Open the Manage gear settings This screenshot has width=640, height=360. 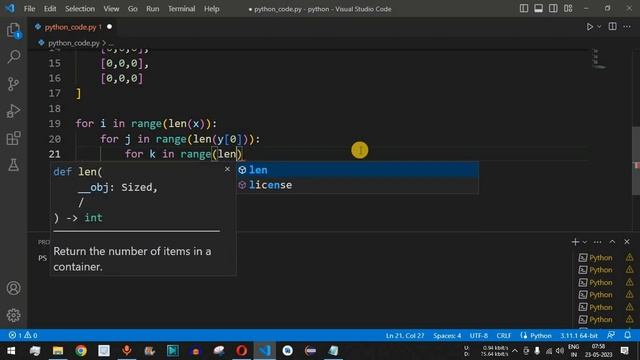pyautogui.click(x=13, y=315)
